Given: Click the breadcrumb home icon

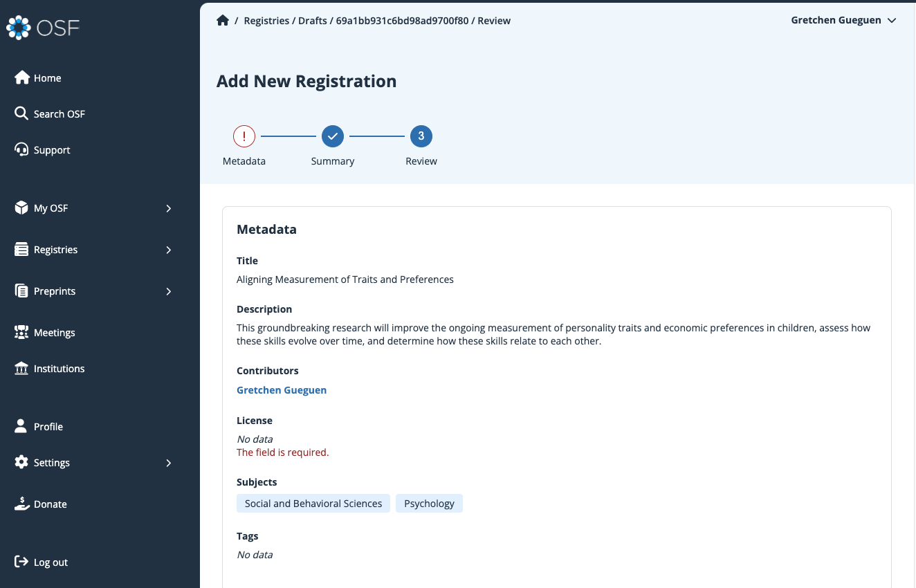Looking at the screenshot, I should [x=223, y=20].
